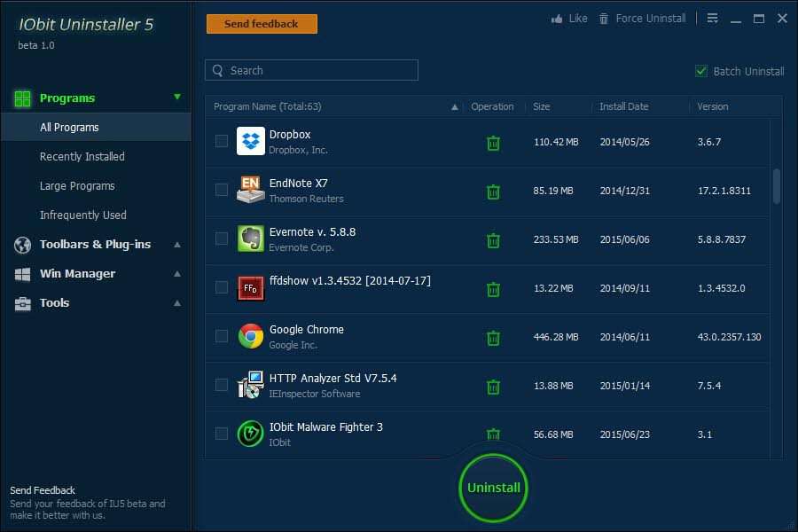Open the menu list icon in title bar

click(x=713, y=19)
